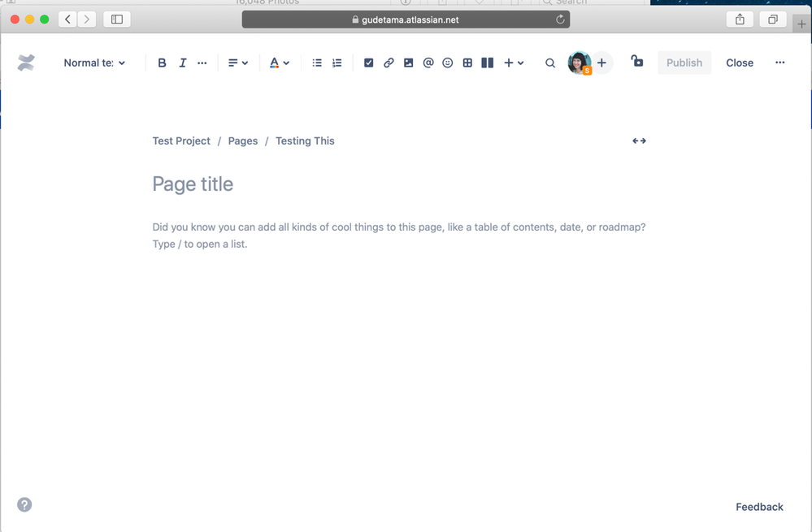
Task: Insert page layouts columns
Action: click(x=488, y=63)
